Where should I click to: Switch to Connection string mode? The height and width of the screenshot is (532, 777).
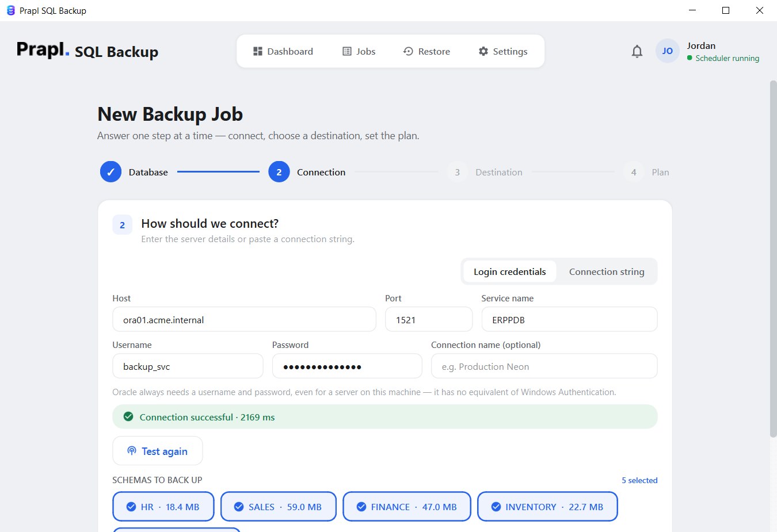coord(607,271)
